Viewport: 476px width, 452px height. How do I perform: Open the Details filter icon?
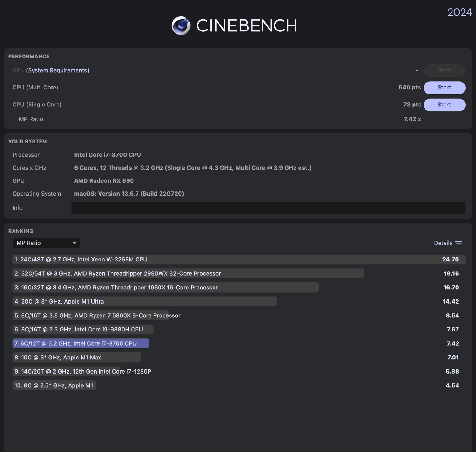[x=459, y=243]
